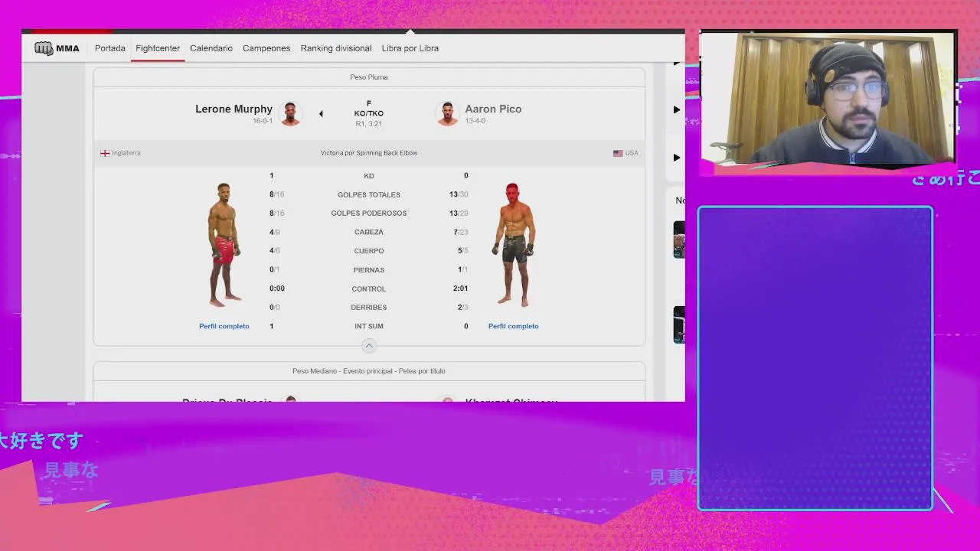Switch to Libra por Libra tab
Image resolution: width=980 pixels, height=551 pixels.
pos(410,48)
